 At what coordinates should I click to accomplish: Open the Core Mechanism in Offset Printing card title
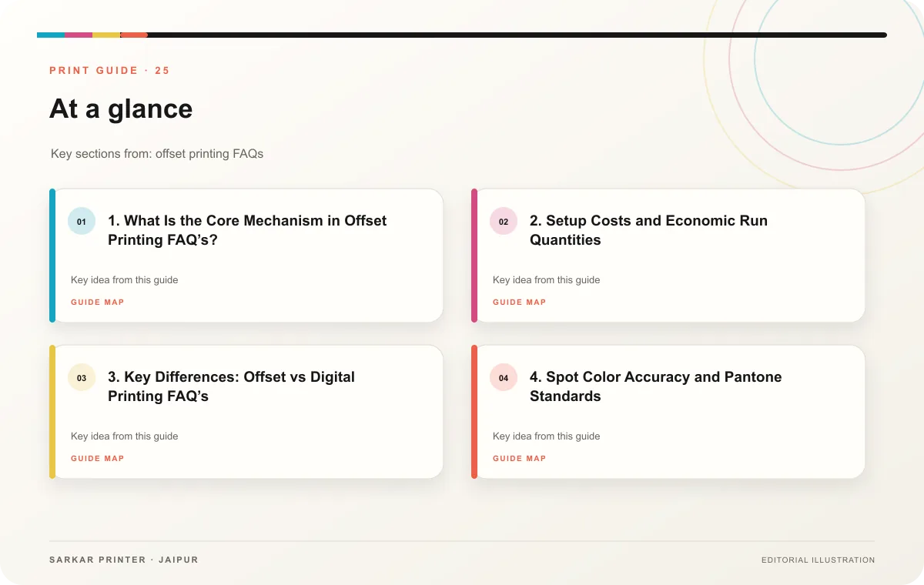[247, 230]
